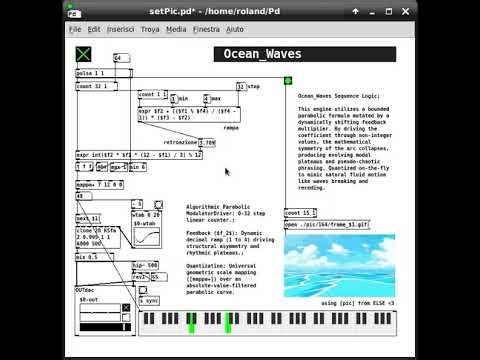Click the 'open ./pic/164/frame_$1.gif' message box
Image resolution: width=480 pixels, height=360 pixels.
pyautogui.click(x=327, y=225)
